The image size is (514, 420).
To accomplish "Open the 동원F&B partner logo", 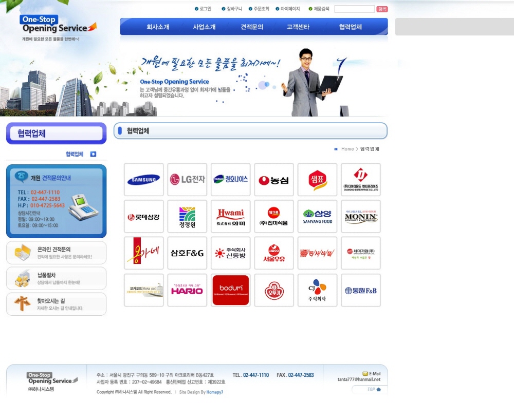I will (x=361, y=290).
